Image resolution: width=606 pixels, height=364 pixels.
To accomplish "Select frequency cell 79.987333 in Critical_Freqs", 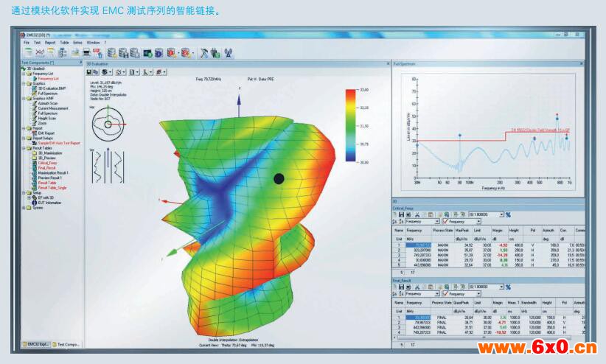I will point(418,245).
